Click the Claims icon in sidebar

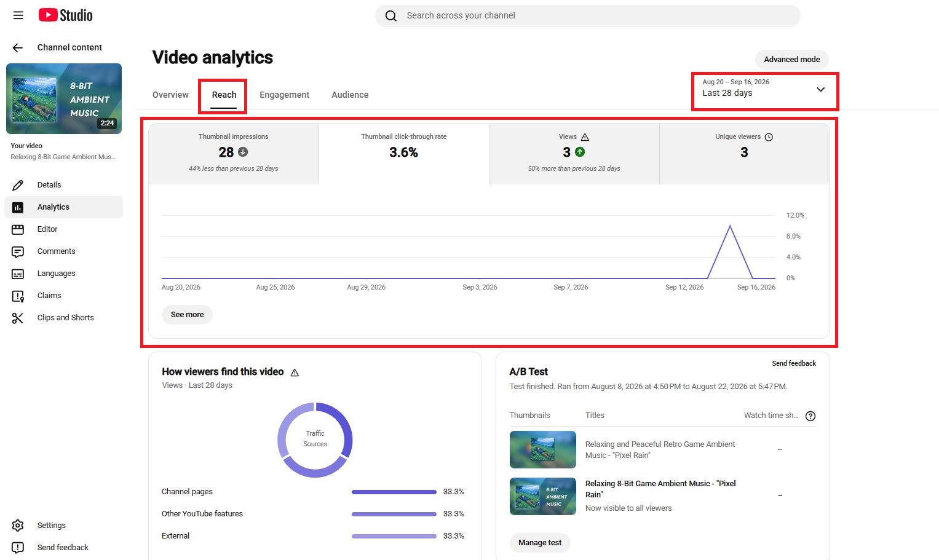(18, 296)
